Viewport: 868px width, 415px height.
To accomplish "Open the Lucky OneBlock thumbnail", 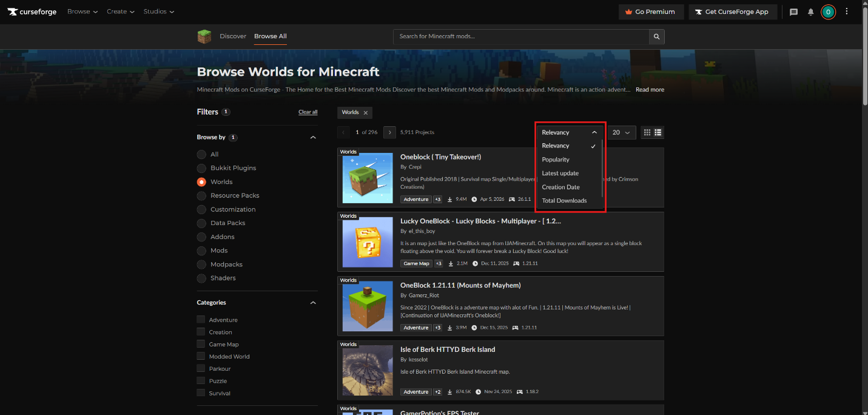I will tap(368, 242).
